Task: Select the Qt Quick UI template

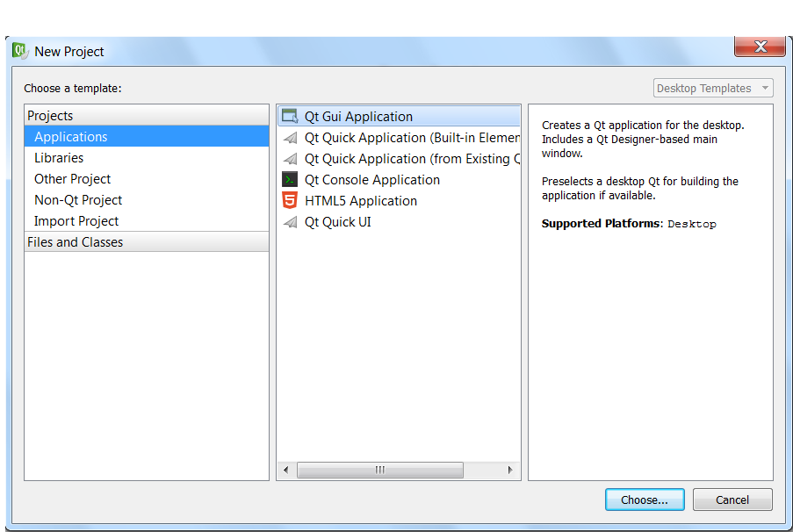Action: pos(399,222)
